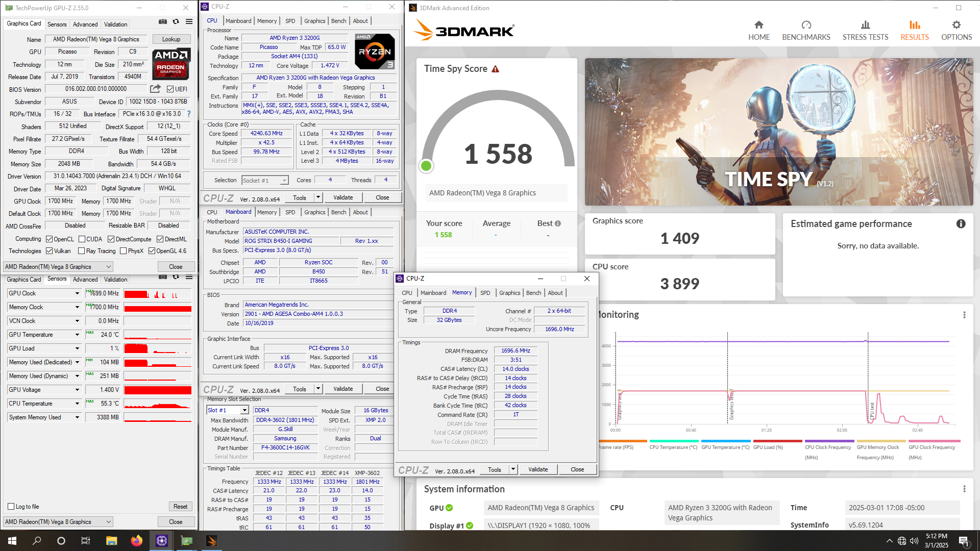Image resolution: width=980 pixels, height=551 pixels.
Task: Open GPU Temperature sensor dropdown
Action: 77,335
